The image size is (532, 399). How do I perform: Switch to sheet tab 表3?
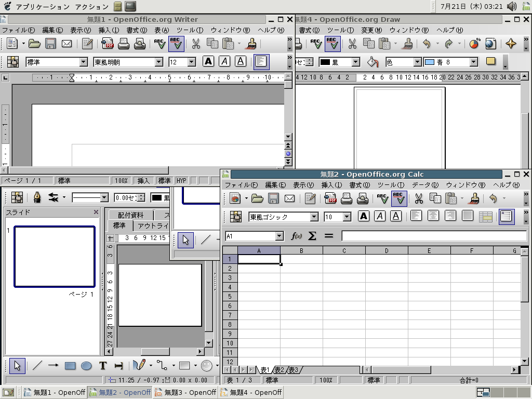click(x=293, y=370)
